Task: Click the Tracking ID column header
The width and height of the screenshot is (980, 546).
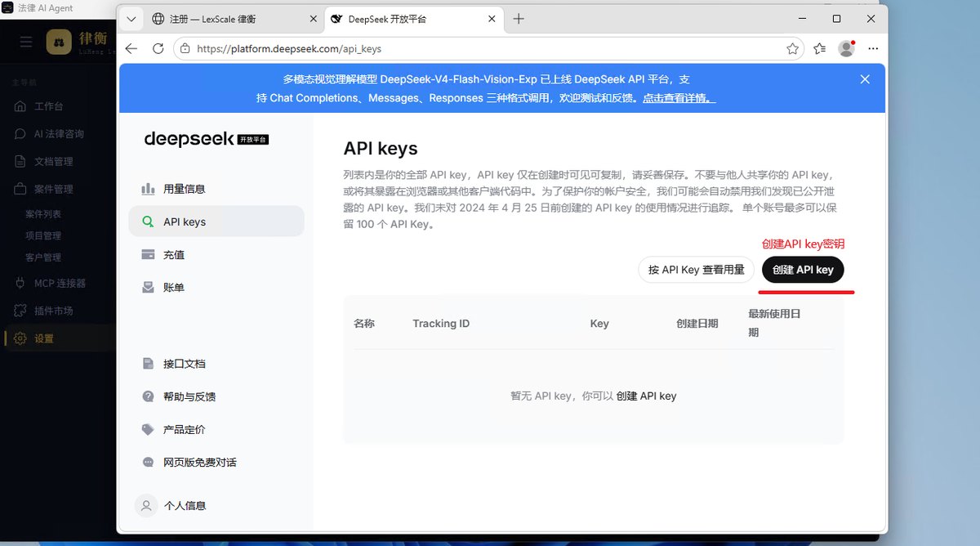Action: click(x=441, y=323)
